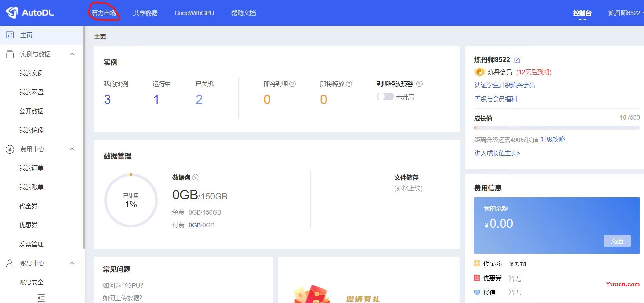This screenshot has width=644, height=303.
Task: Open the CodeWithGPU menu item
Action: (194, 13)
